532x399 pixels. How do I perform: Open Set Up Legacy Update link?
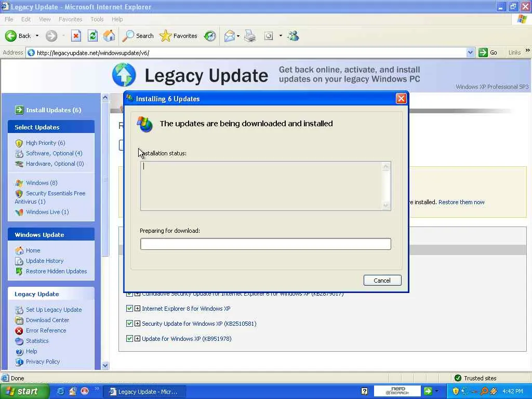pos(54,310)
